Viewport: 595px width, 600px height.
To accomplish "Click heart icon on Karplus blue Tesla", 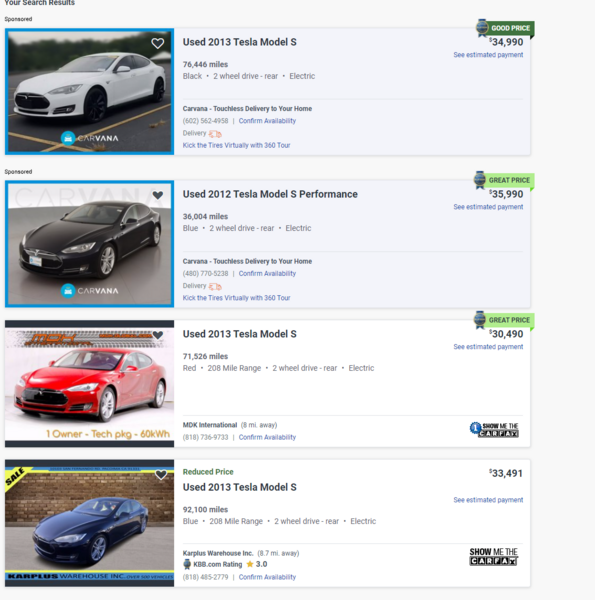I will [x=161, y=475].
